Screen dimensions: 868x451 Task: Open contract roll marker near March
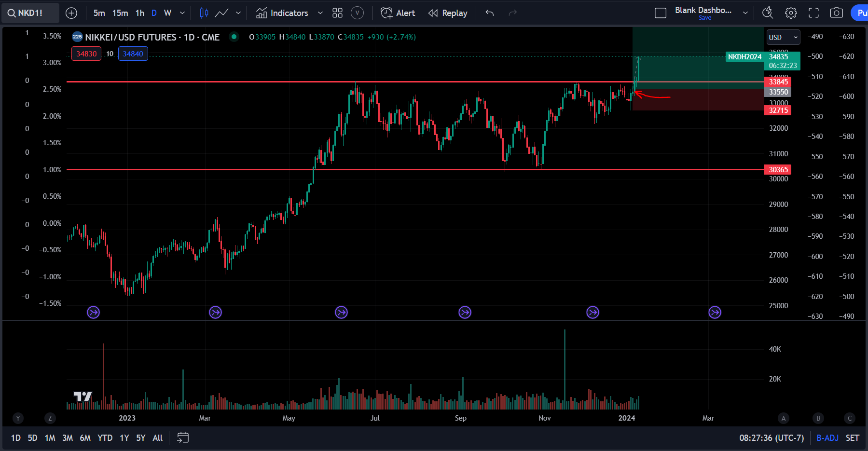click(215, 313)
